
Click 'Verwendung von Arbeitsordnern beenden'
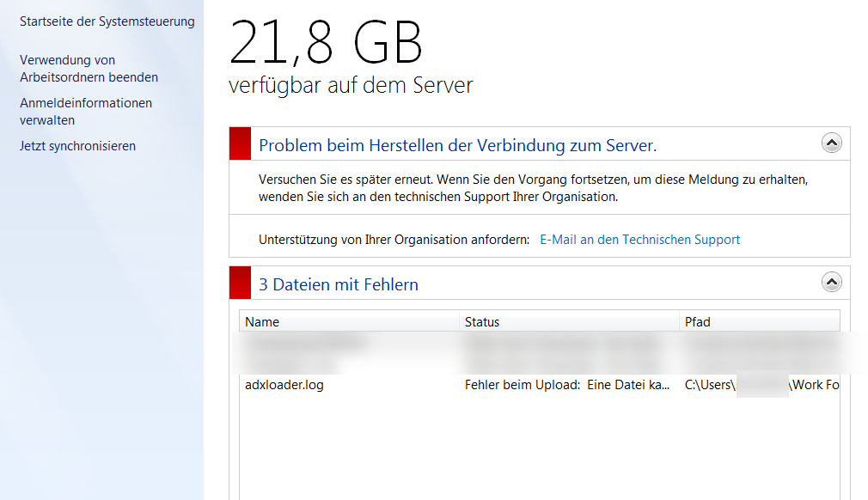coord(89,69)
